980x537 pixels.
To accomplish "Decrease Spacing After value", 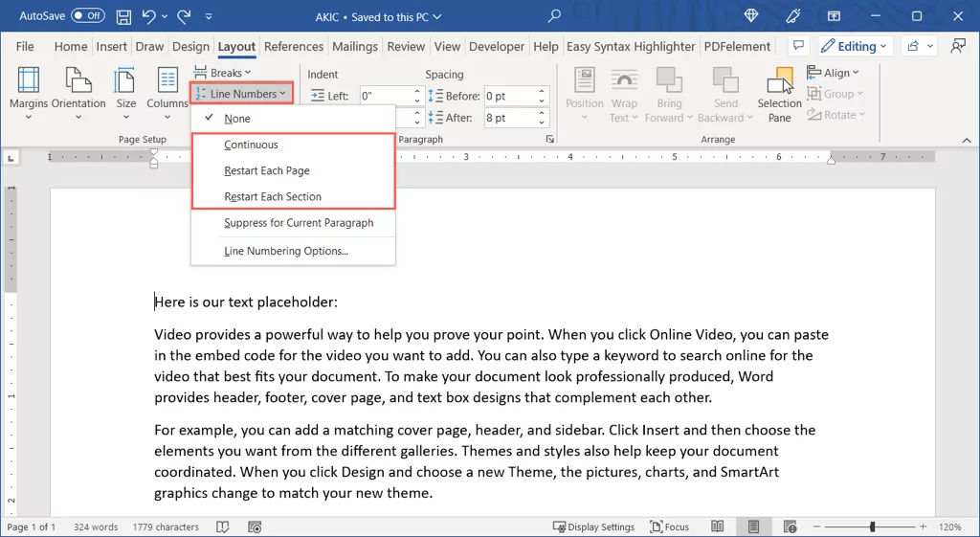I will pos(542,122).
